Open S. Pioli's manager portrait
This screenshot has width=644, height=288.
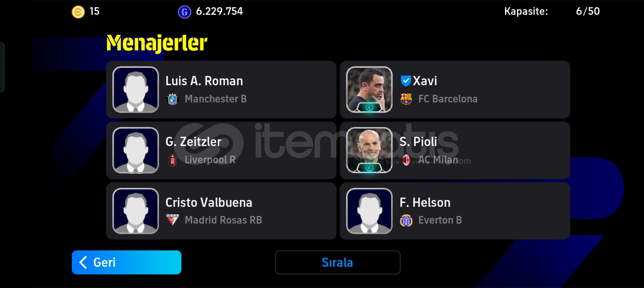[369, 150]
